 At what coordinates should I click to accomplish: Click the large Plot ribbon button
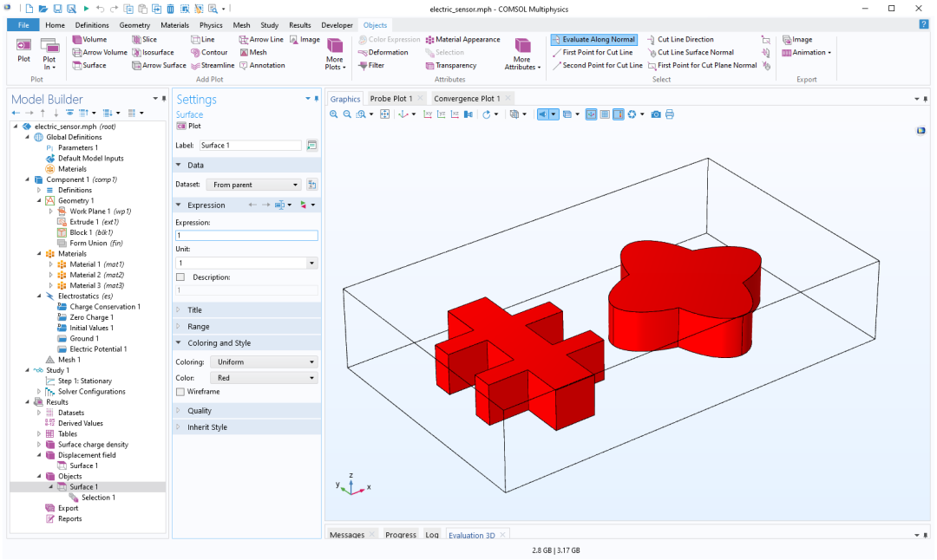coord(24,50)
